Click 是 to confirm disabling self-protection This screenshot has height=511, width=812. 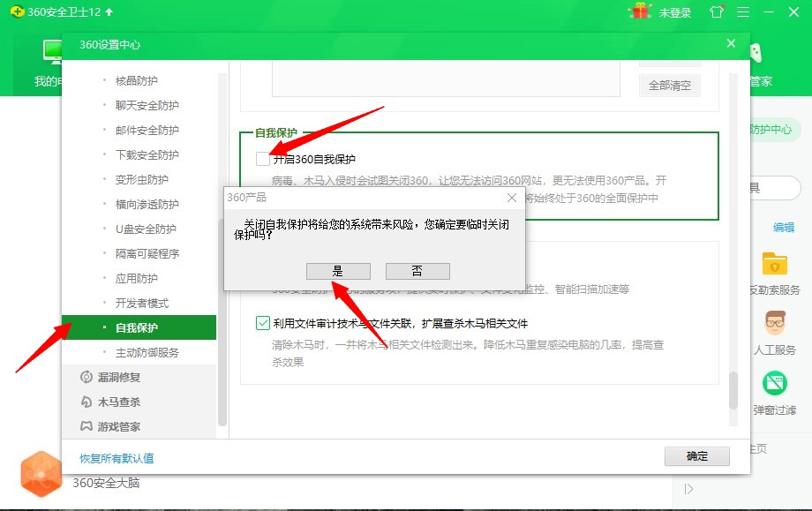(x=338, y=271)
